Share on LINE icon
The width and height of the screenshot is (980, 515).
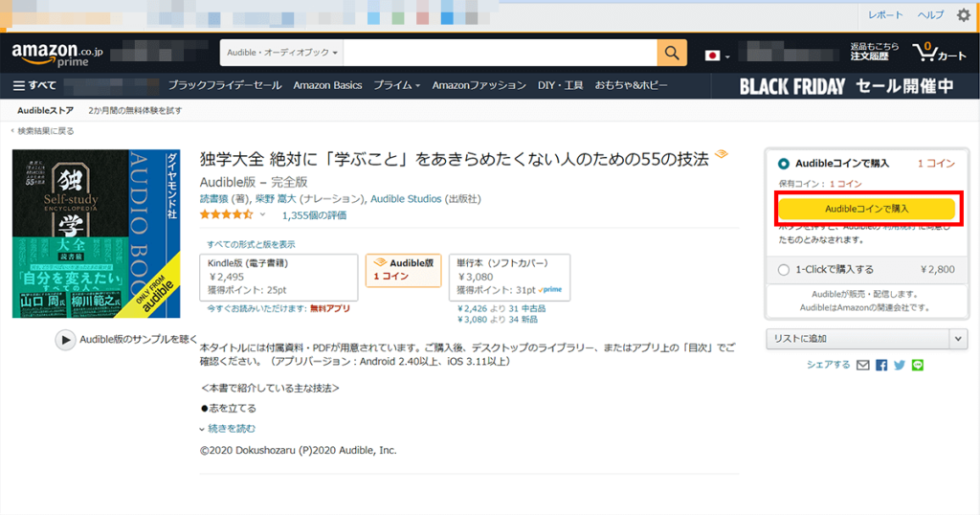pos(918,365)
